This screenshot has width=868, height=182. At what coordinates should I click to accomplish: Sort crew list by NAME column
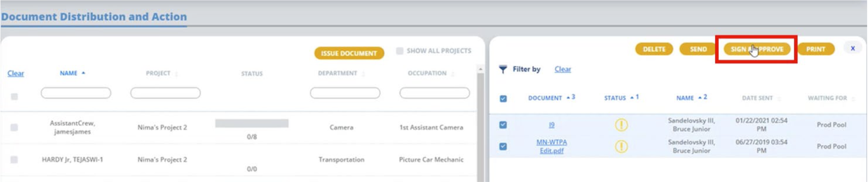click(72, 73)
